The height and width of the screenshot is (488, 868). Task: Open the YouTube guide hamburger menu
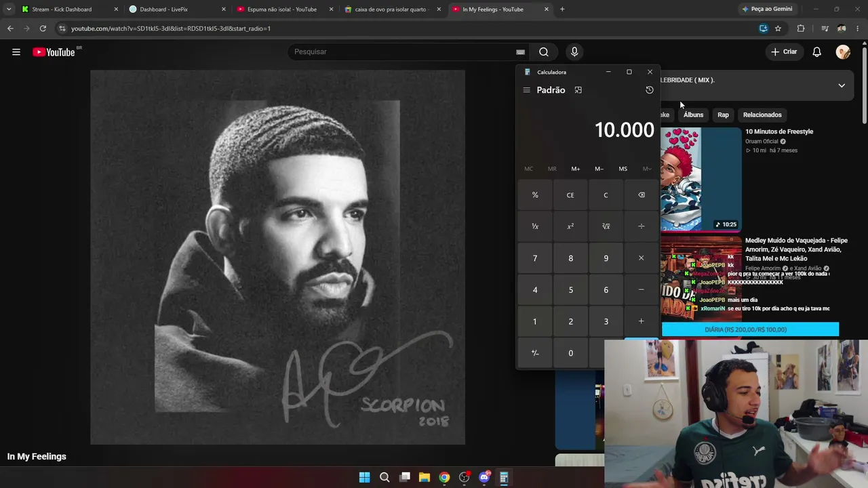tap(16, 52)
